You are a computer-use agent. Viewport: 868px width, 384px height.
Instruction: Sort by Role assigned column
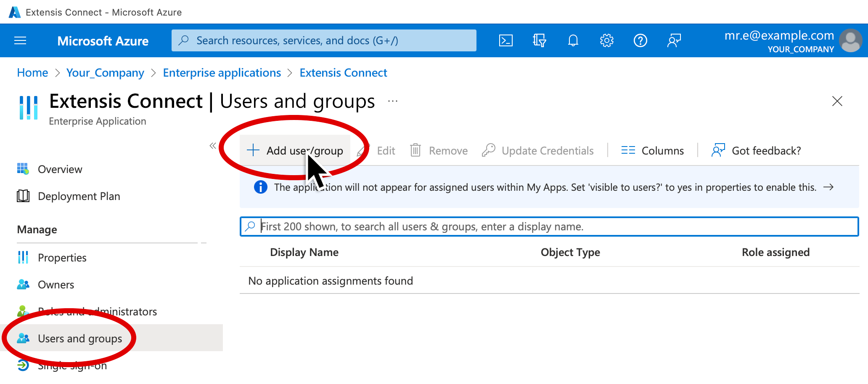coord(775,252)
